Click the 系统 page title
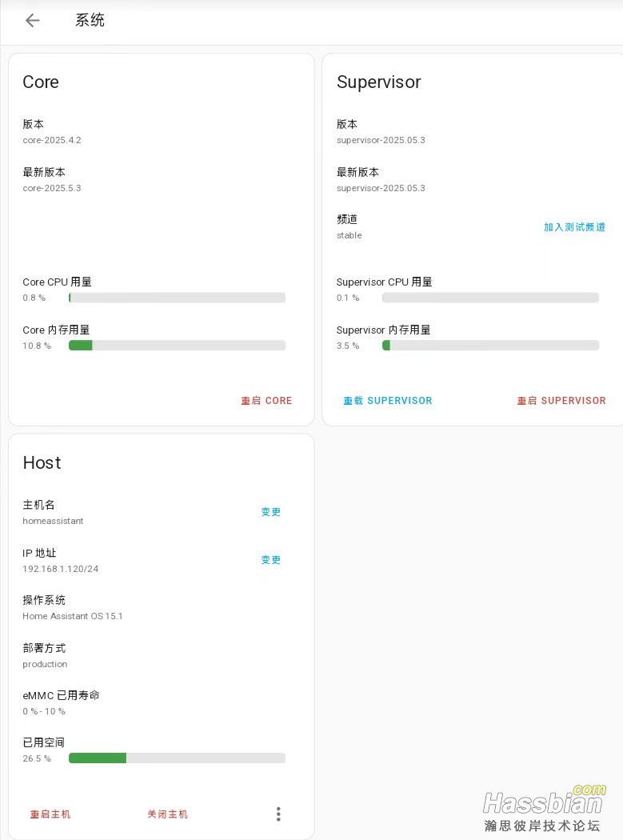Viewport: 623px width, 840px height. coord(90,21)
